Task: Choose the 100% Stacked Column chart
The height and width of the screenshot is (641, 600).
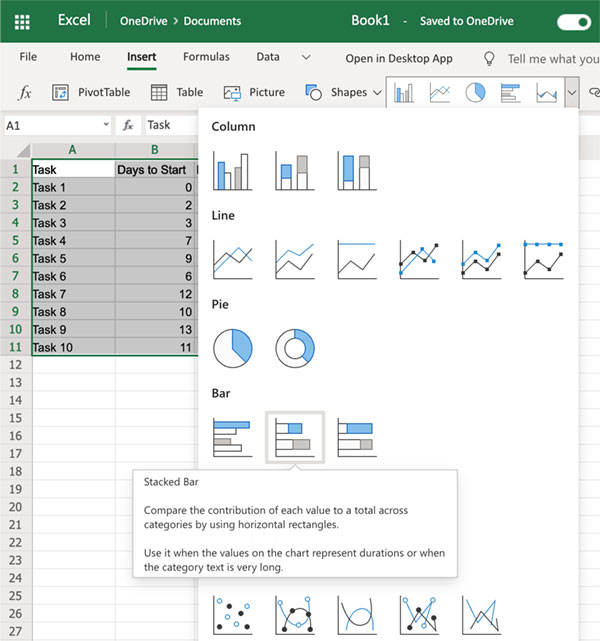Action: click(357, 171)
